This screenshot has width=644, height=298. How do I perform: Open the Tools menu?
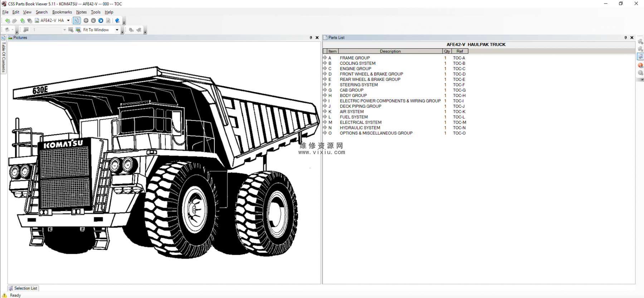96,12
